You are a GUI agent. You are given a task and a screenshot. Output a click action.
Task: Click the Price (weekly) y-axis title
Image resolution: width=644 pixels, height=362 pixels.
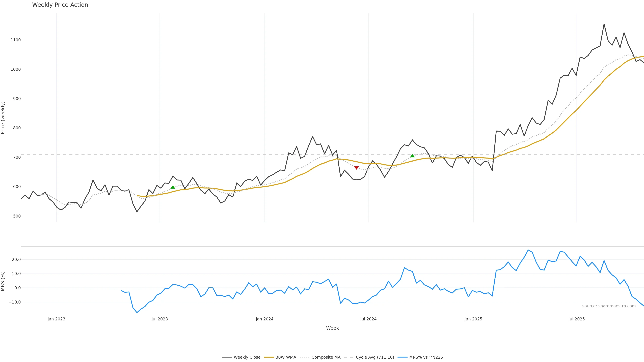pos(3,118)
